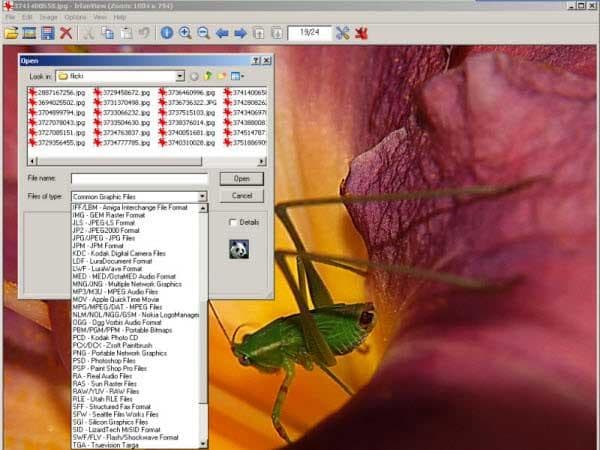Click the question mark help button in Open dialog
This screenshot has width=600, height=450.
coord(256,60)
